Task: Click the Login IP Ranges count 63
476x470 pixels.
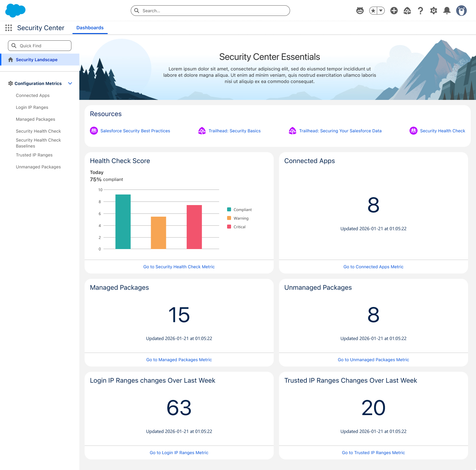Action: point(179,408)
